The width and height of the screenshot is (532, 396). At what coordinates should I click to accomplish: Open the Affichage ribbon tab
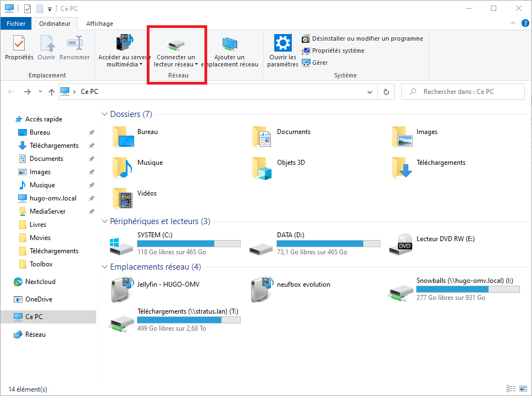[99, 24]
